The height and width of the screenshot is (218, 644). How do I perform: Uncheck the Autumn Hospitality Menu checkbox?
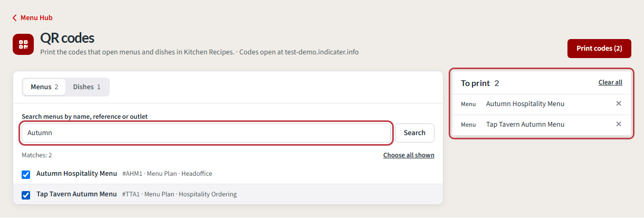26,174
